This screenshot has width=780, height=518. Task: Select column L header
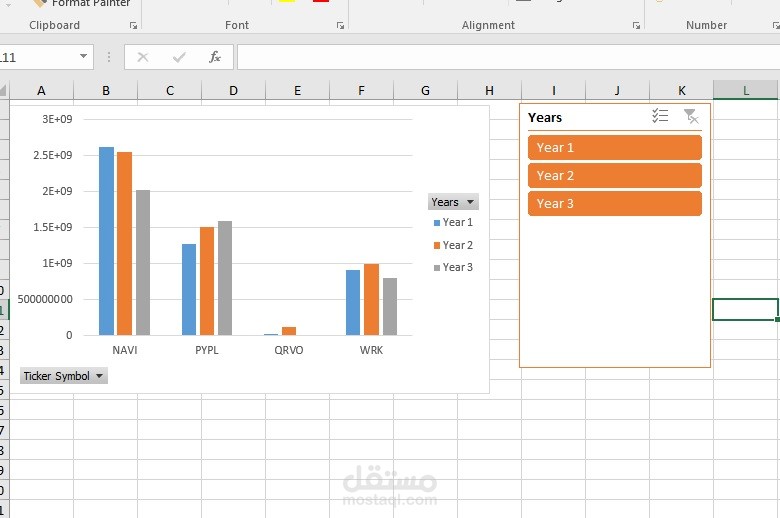point(746,91)
